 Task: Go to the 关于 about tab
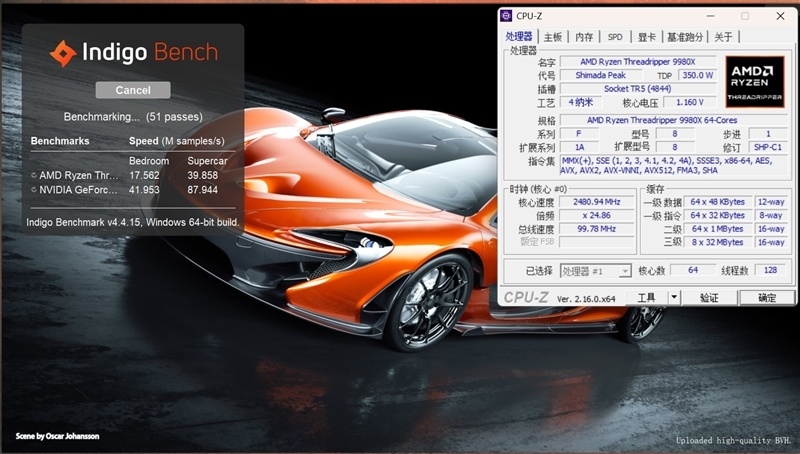click(724, 37)
